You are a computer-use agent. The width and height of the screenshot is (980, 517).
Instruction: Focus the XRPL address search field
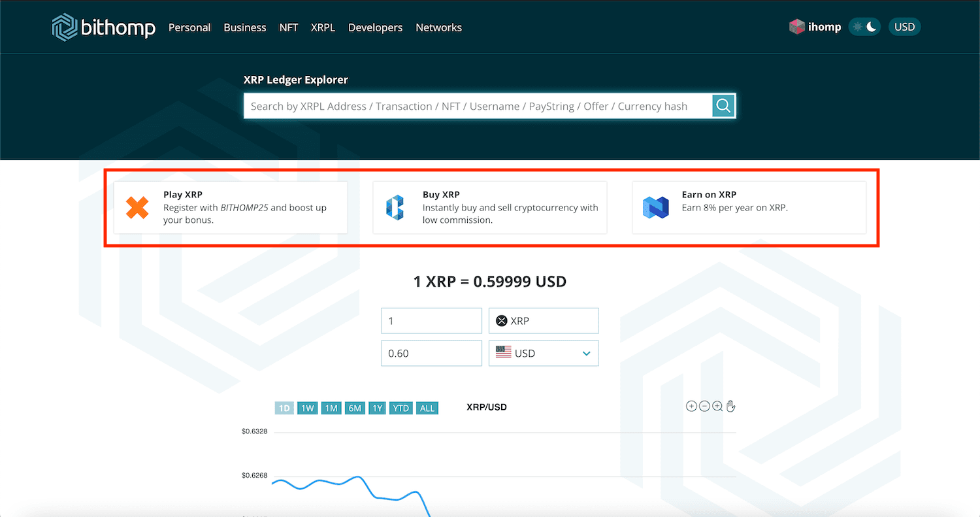[x=478, y=106]
